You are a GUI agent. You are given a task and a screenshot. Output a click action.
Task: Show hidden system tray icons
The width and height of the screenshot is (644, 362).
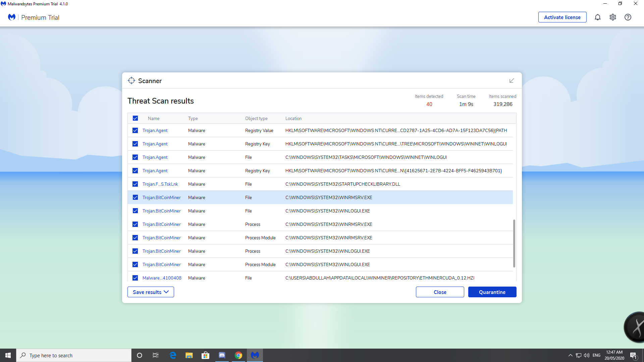[x=570, y=355]
